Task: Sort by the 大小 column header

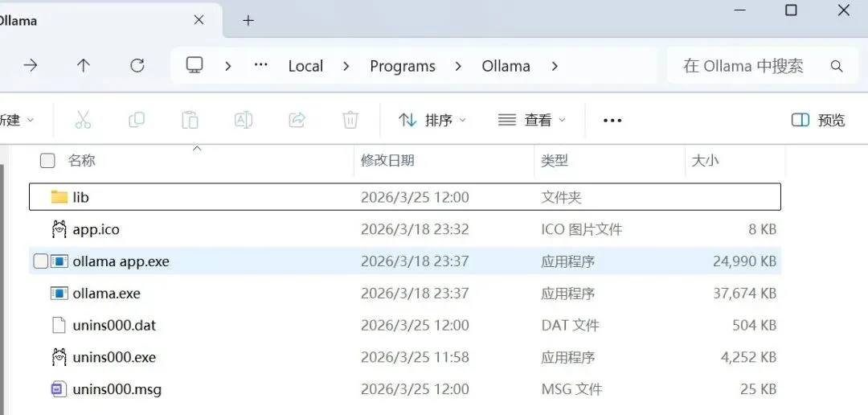Action: point(705,161)
